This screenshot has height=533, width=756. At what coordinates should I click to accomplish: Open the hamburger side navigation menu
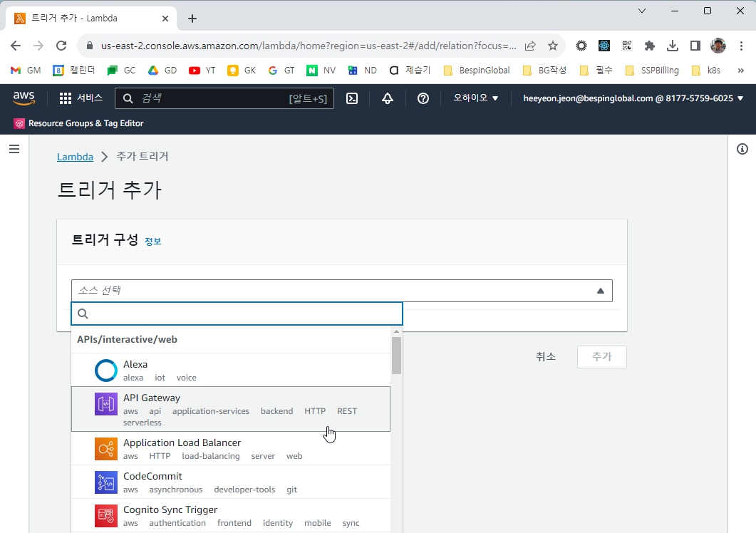click(14, 149)
